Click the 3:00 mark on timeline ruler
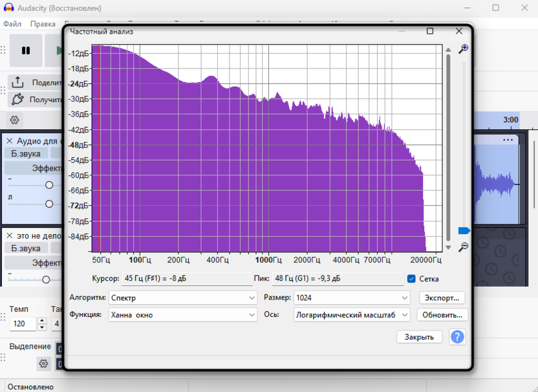Image resolution: width=538 pixels, height=392 pixels. click(511, 120)
